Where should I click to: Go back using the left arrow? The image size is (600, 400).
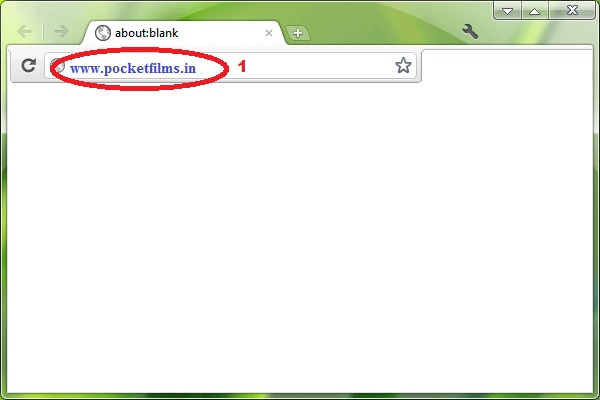click(x=25, y=32)
